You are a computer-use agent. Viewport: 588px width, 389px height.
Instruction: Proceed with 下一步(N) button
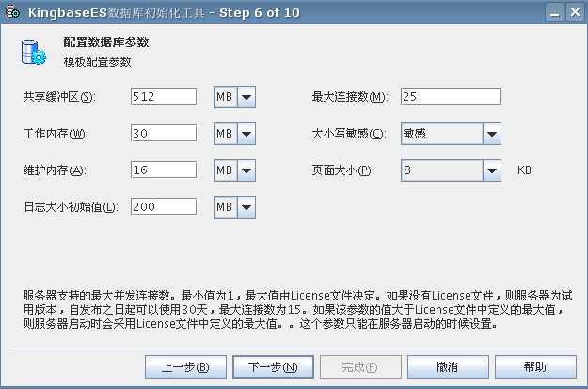pyautogui.click(x=274, y=366)
